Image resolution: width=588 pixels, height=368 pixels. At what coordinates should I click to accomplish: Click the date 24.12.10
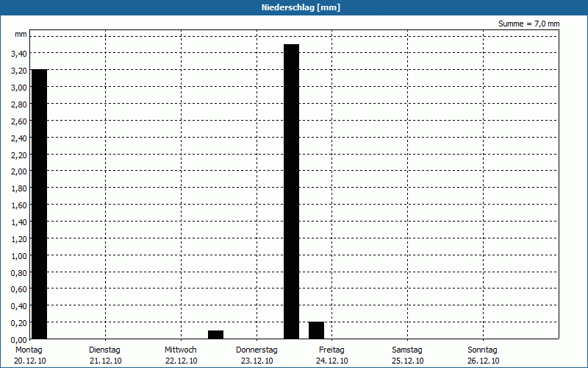332,361
